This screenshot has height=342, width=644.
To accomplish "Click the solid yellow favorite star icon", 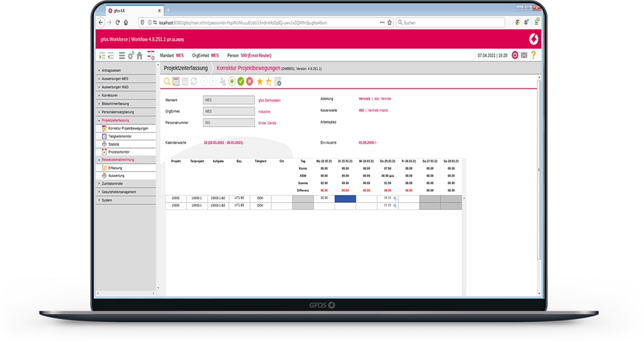I will [x=260, y=82].
